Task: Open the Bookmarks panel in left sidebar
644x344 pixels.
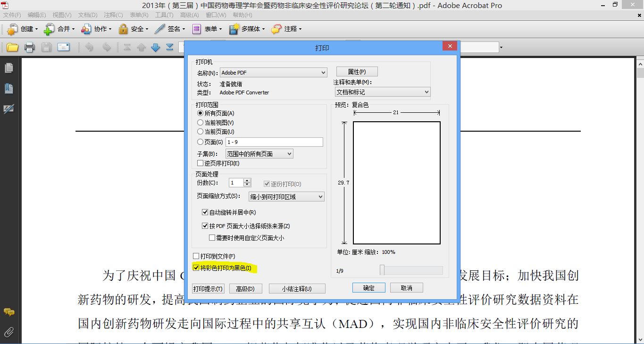Action: 8,89
